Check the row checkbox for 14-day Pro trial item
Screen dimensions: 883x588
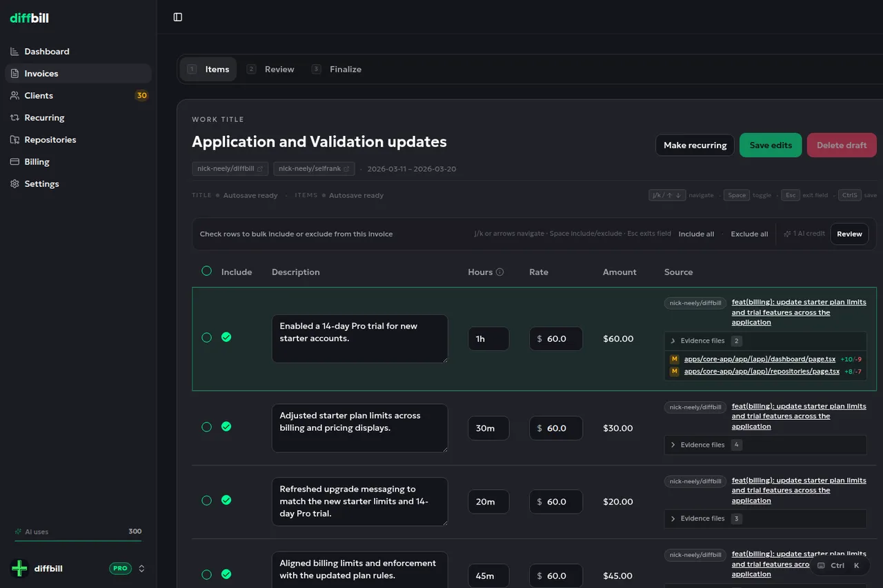[x=206, y=338]
